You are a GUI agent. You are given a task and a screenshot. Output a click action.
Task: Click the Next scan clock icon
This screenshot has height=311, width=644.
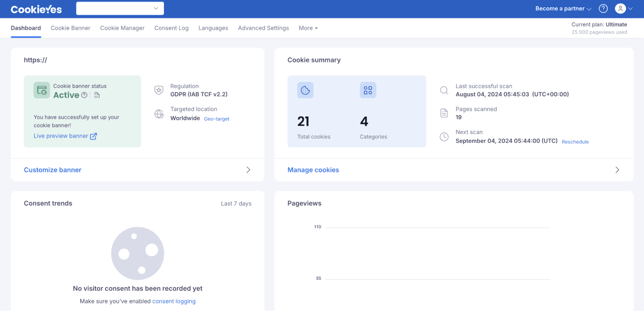pyautogui.click(x=444, y=137)
